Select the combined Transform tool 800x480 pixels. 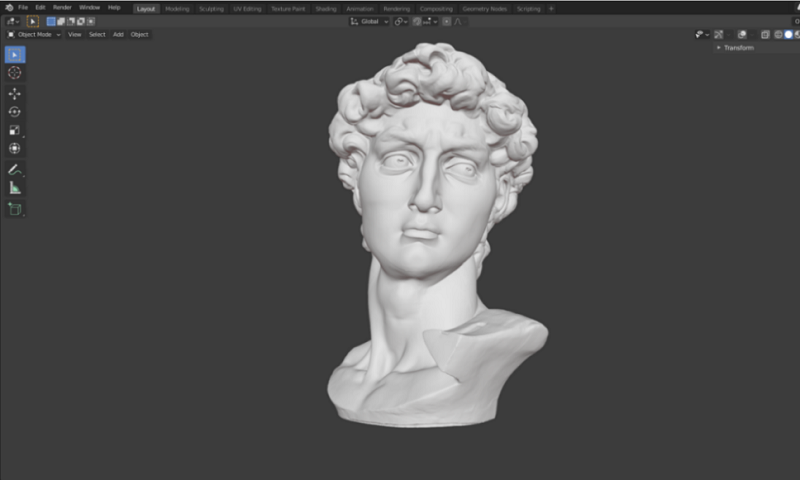[15, 148]
